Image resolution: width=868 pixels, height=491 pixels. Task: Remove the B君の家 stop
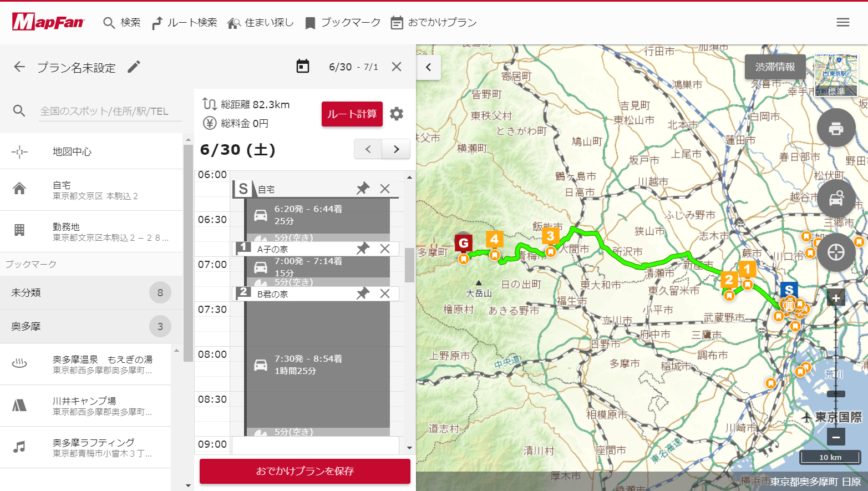[385, 293]
